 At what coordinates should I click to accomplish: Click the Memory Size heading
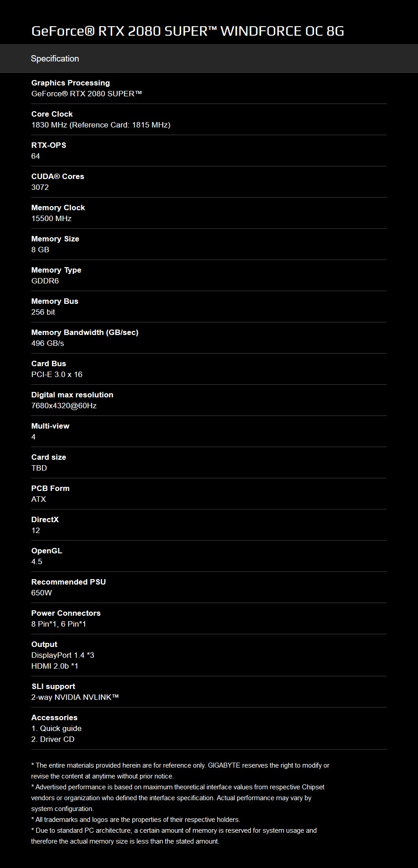(55, 239)
